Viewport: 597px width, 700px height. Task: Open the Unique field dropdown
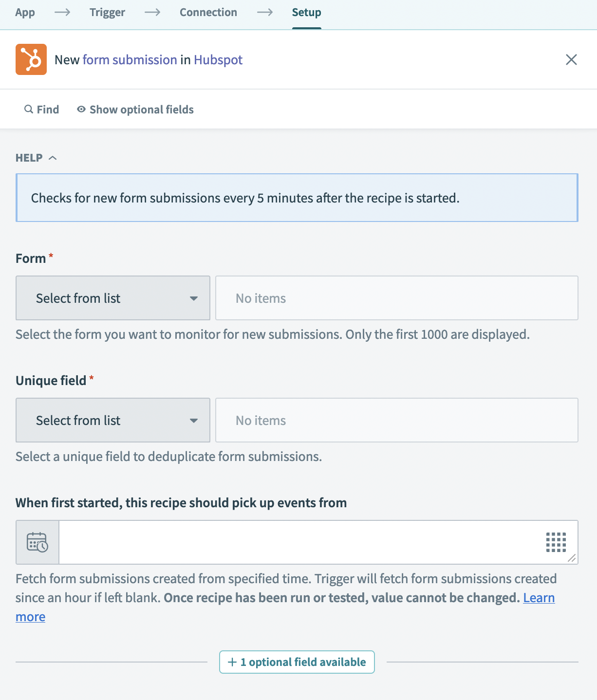coord(112,420)
